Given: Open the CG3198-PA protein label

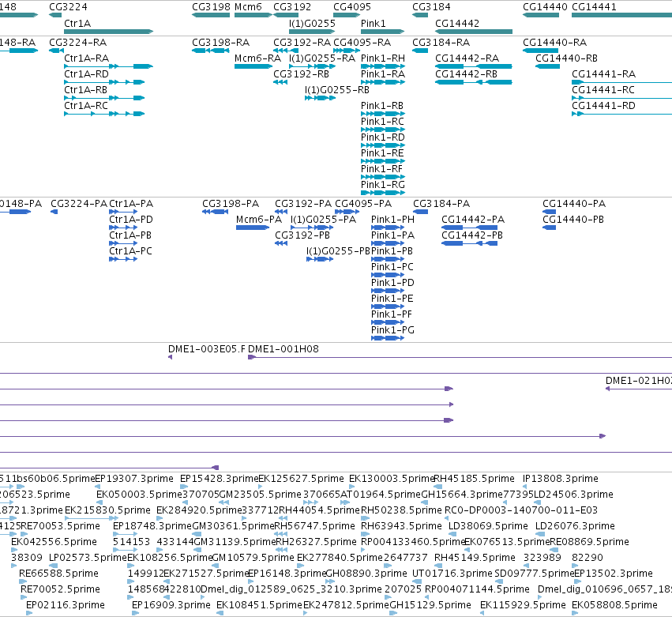Looking at the screenshot, I should coord(231,204).
